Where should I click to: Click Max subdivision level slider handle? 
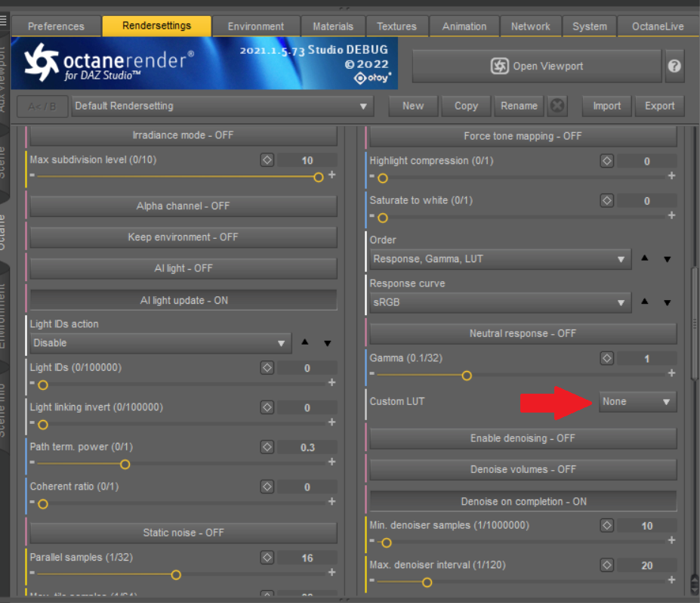tap(319, 178)
